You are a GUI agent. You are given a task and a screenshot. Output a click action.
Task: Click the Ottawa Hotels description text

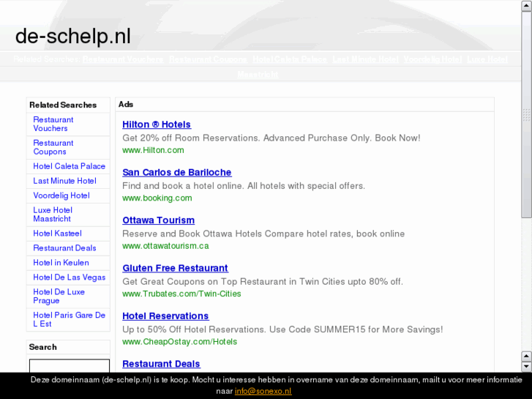[x=263, y=234]
